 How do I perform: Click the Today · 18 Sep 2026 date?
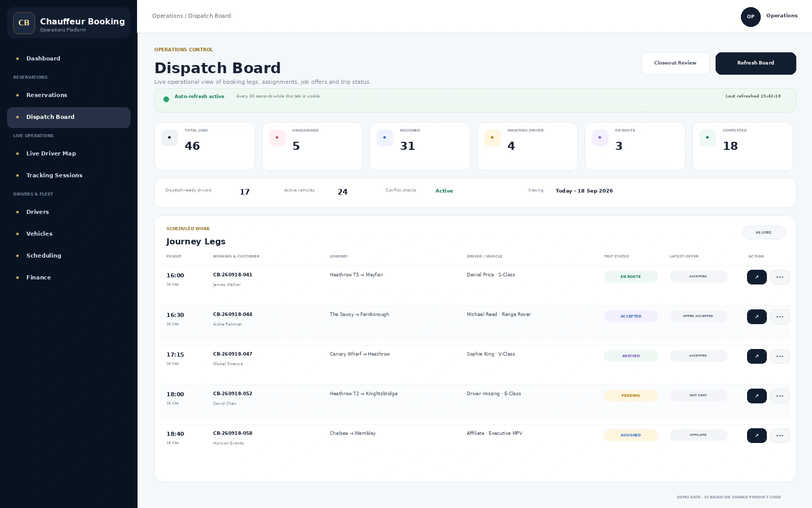pos(584,191)
